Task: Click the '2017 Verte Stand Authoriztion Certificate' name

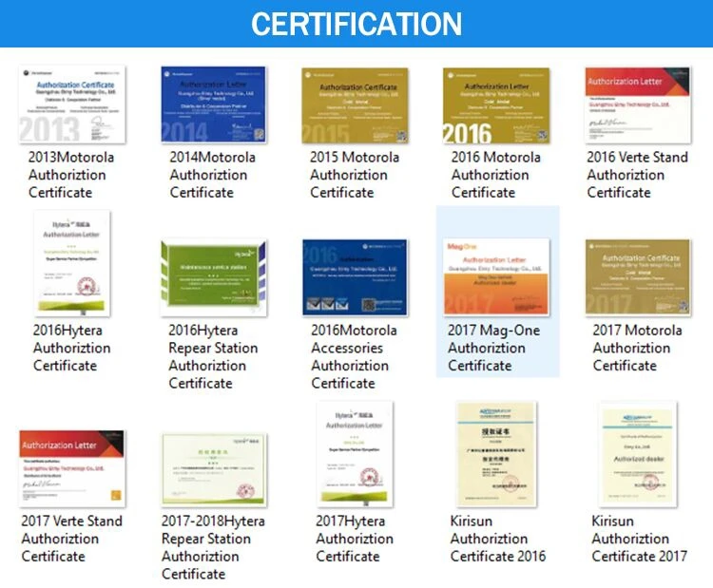Action: (71, 539)
